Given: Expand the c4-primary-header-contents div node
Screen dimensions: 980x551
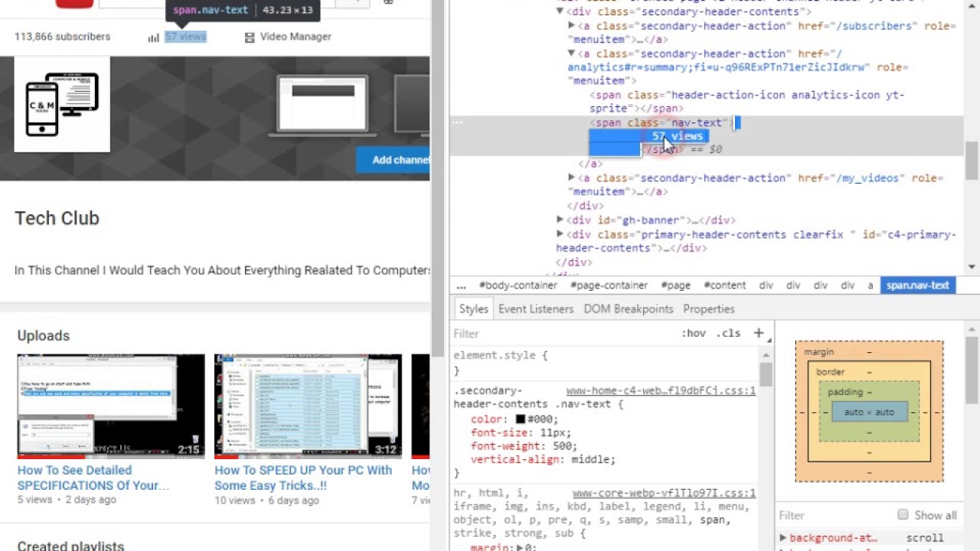Looking at the screenshot, I should point(560,234).
